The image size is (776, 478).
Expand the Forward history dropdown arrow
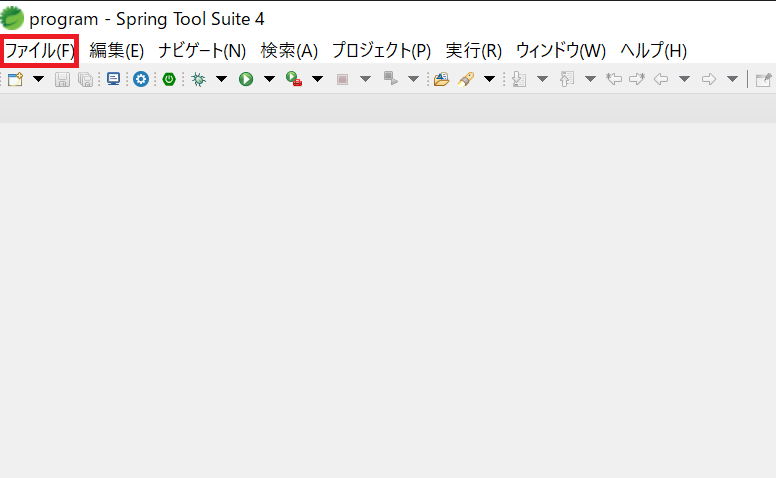tap(732, 79)
